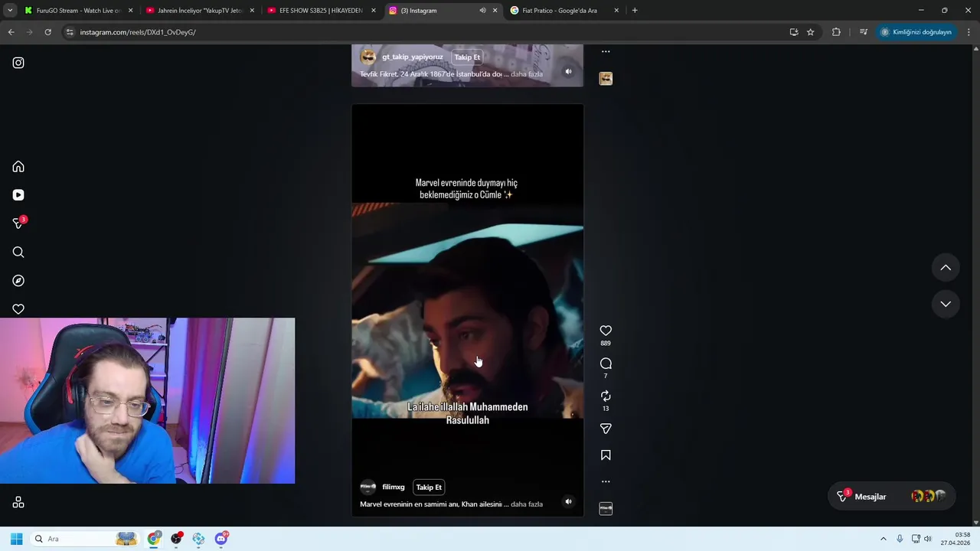Mute sound on the filimxg reel

click(x=568, y=502)
